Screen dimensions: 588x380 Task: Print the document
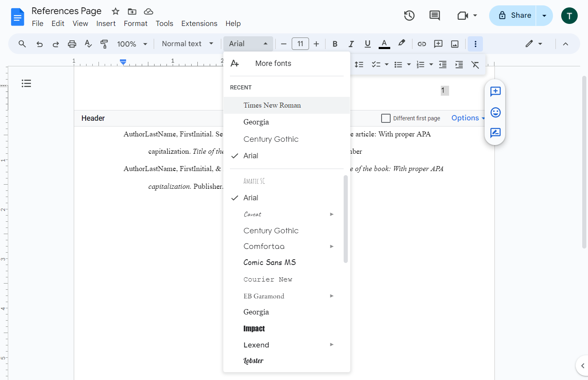coord(72,44)
